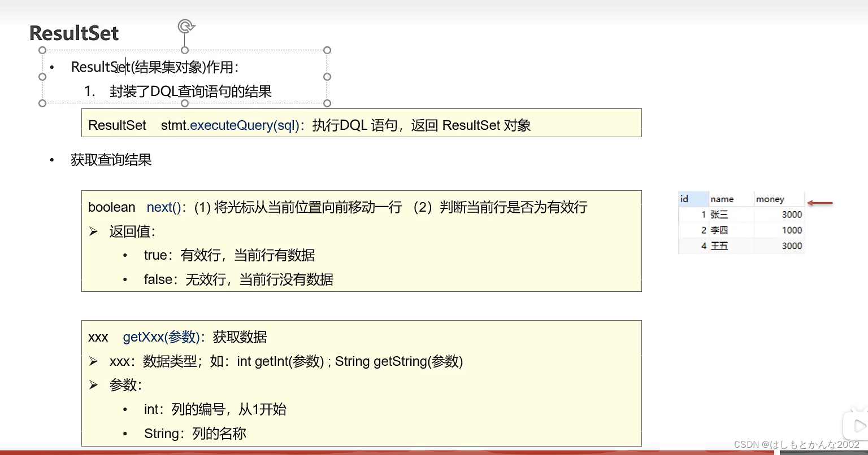The height and width of the screenshot is (455, 868).
Task: Click the top-right corner handle of selected text box
Action: tap(327, 50)
